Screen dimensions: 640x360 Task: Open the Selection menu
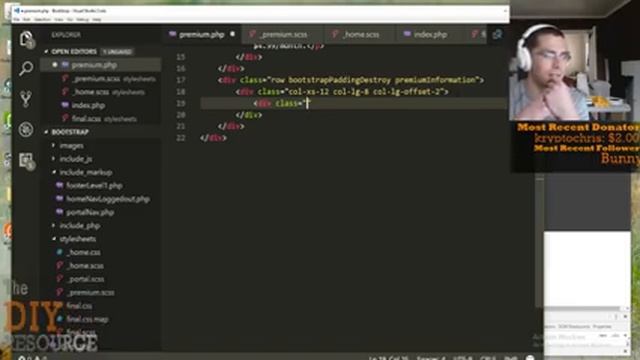[x=42, y=19]
